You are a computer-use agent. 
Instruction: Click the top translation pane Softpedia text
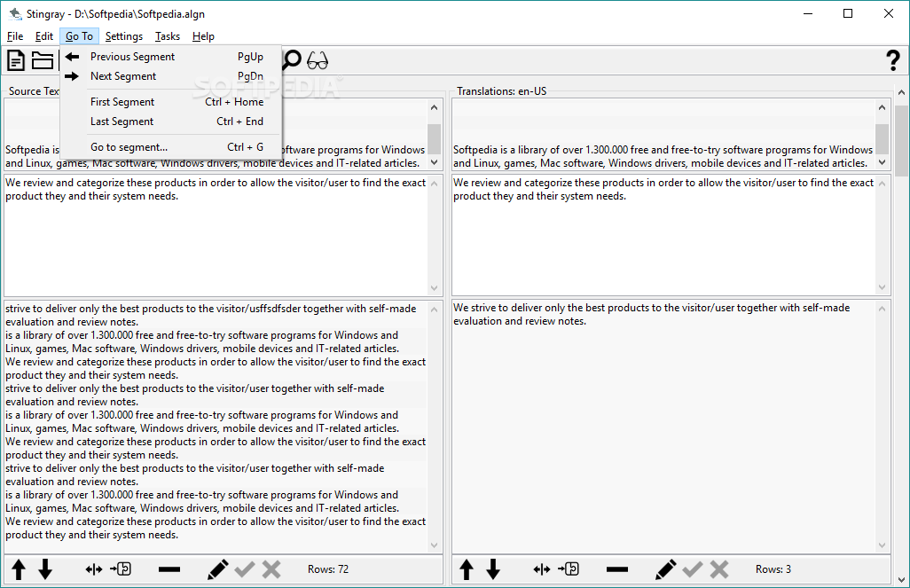(x=663, y=156)
